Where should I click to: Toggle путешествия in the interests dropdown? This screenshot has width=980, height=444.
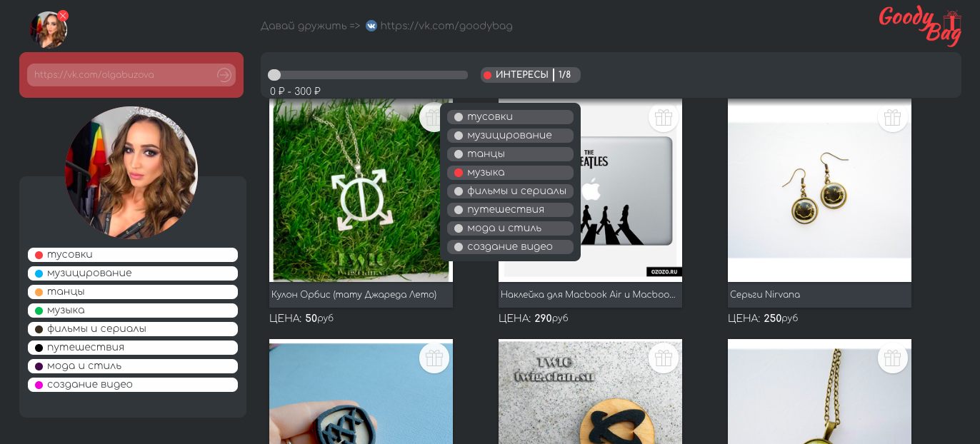pyautogui.click(x=510, y=210)
